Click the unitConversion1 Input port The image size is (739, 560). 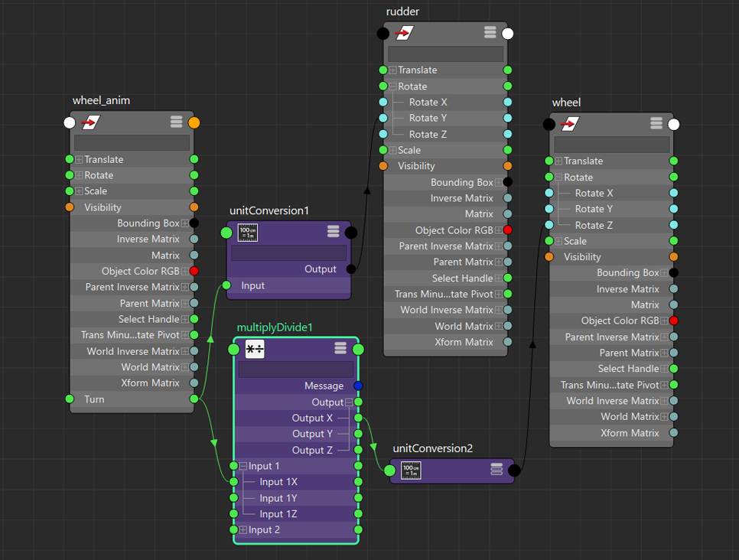226,285
